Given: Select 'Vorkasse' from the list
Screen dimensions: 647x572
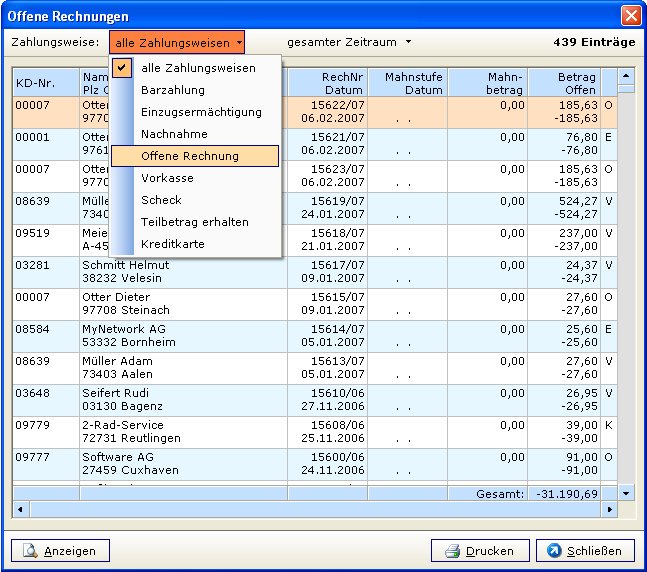Looking at the screenshot, I should (x=168, y=178).
